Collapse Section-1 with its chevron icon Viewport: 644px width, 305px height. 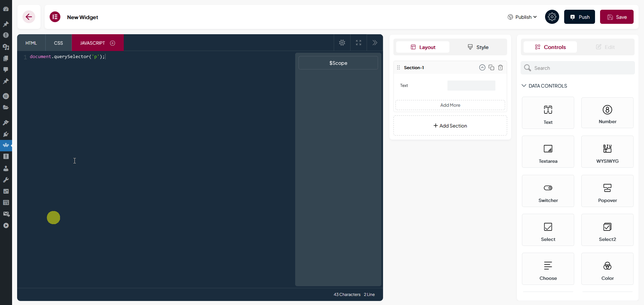point(482,67)
